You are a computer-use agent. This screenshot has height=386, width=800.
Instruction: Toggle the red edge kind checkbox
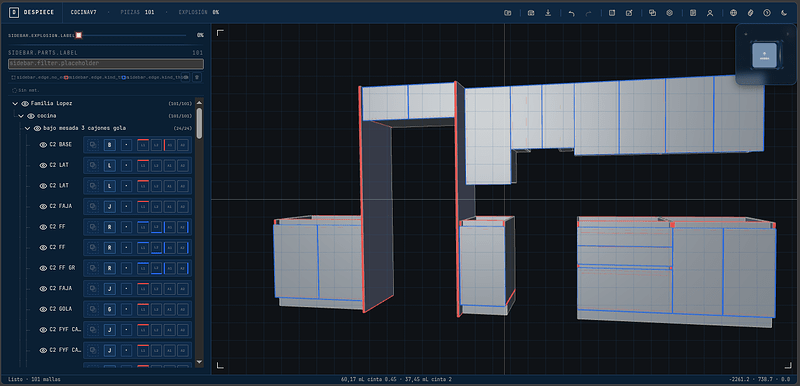[66, 78]
